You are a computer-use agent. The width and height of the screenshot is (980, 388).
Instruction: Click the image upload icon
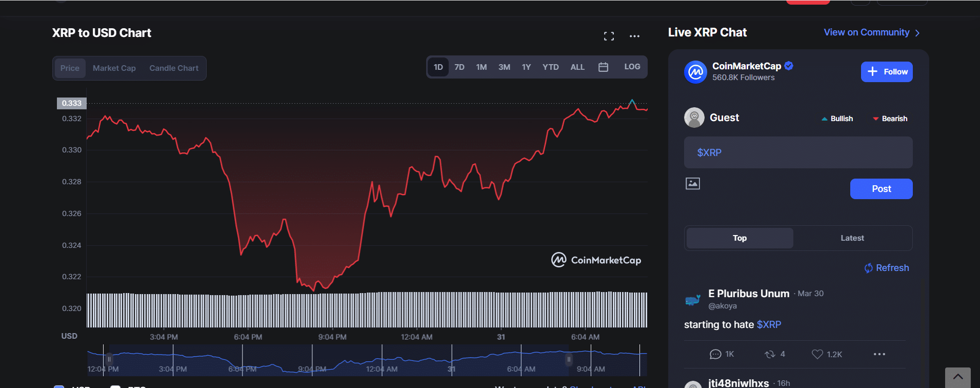693,183
